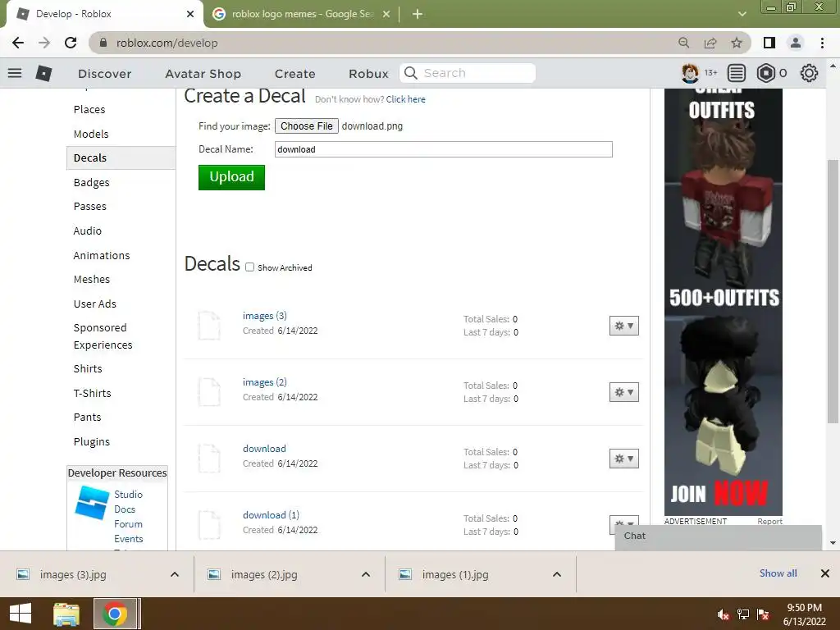This screenshot has width=840, height=630.
Task: Open the Avatar Shop menu item
Action: (x=203, y=73)
